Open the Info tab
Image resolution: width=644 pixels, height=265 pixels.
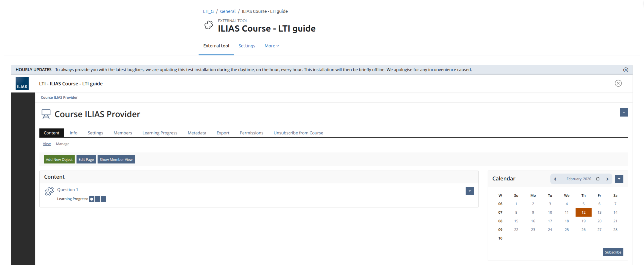[74, 133]
